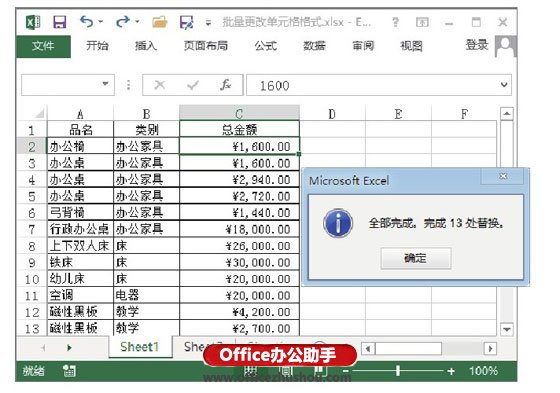Open the 视图 ribbon tab
This screenshot has width=560, height=393.
coord(411,46)
